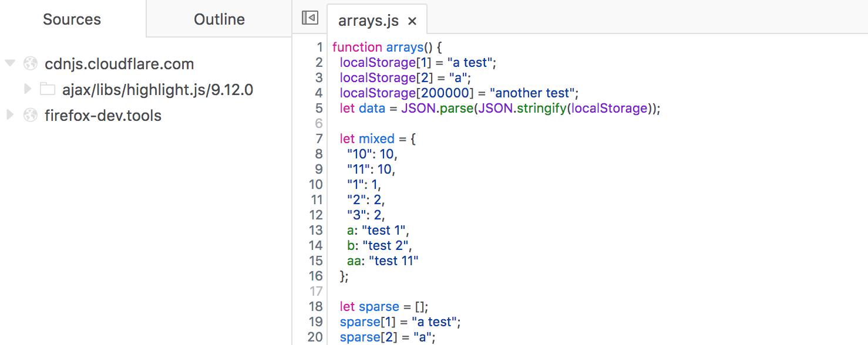Set breakpoint on line number 14

[x=316, y=245]
